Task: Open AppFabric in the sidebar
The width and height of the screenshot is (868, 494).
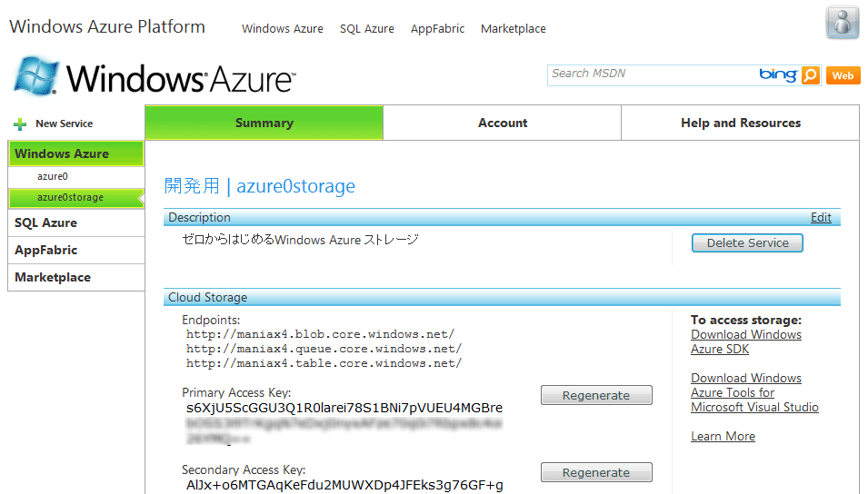Action: tap(75, 250)
